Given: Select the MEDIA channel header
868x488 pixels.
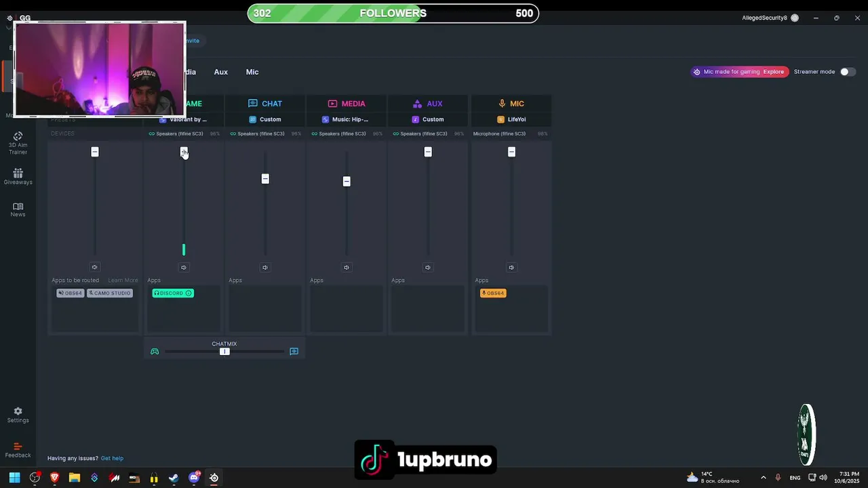Looking at the screenshot, I should click(x=347, y=104).
